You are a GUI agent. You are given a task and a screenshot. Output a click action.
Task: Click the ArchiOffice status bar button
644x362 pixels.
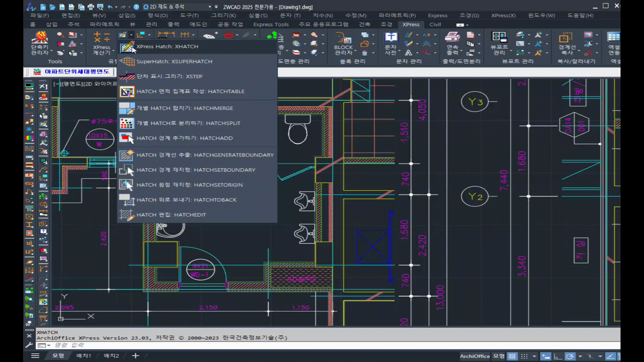click(475, 356)
